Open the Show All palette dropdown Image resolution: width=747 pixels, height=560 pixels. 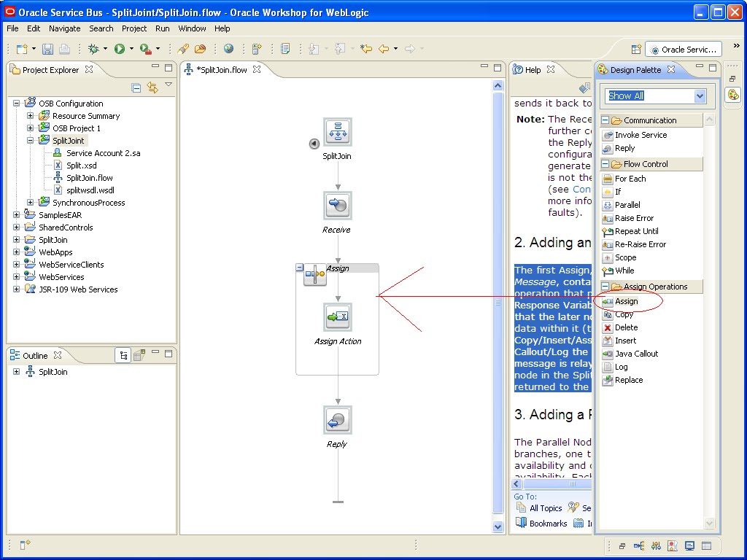click(x=700, y=96)
